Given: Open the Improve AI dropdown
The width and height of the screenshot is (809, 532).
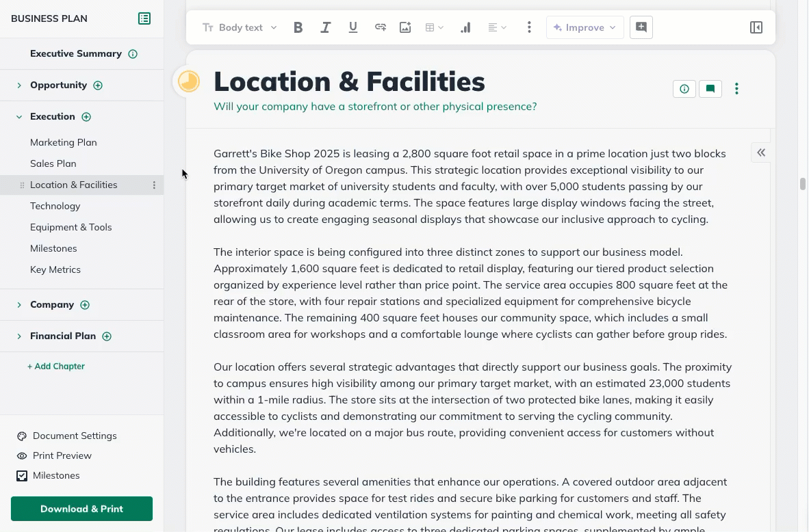Looking at the screenshot, I should coord(585,27).
